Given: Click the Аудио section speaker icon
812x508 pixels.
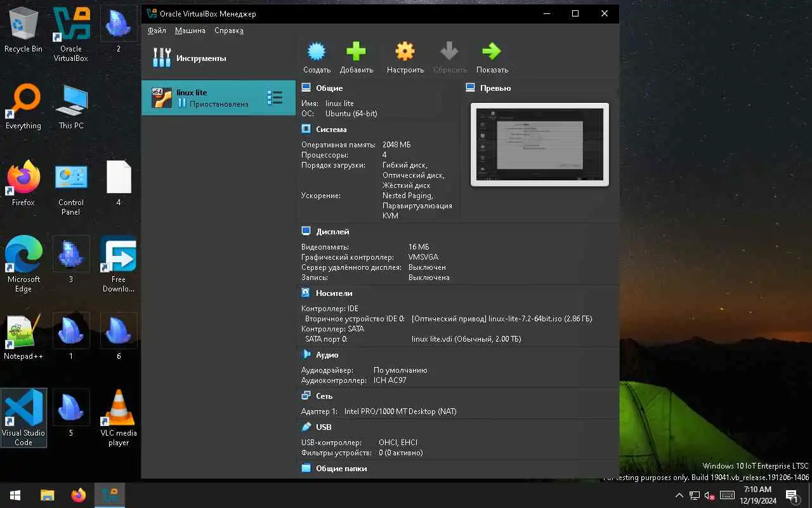Looking at the screenshot, I should (x=306, y=354).
